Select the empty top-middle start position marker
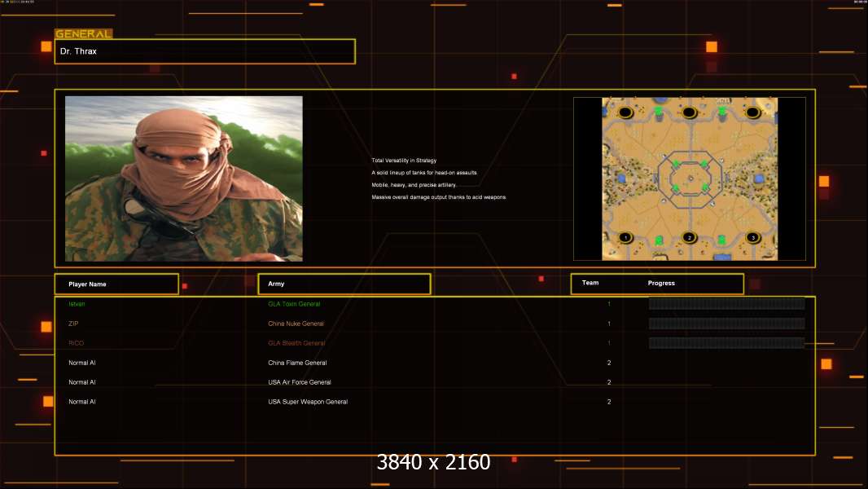Image resolution: width=868 pixels, height=489 pixels. (689, 112)
